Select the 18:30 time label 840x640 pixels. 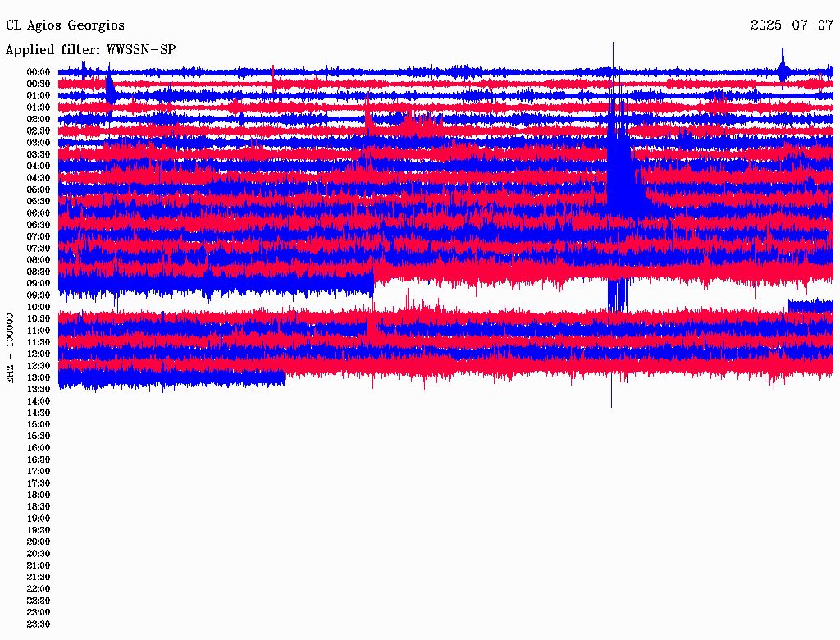click(x=39, y=506)
